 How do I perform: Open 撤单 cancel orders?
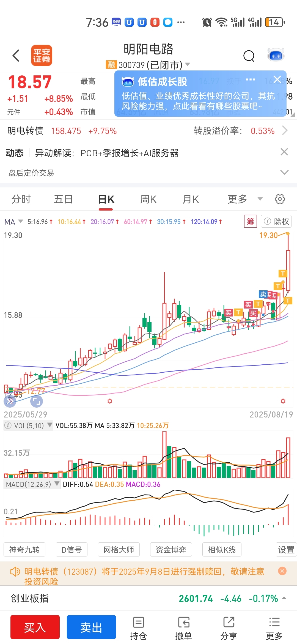[x=184, y=628]
